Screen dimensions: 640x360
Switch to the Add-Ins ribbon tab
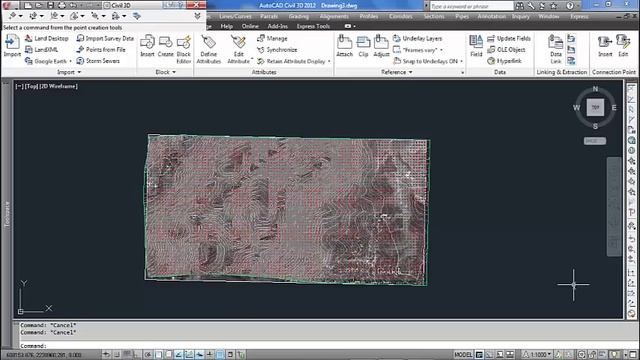click(278, 26)
